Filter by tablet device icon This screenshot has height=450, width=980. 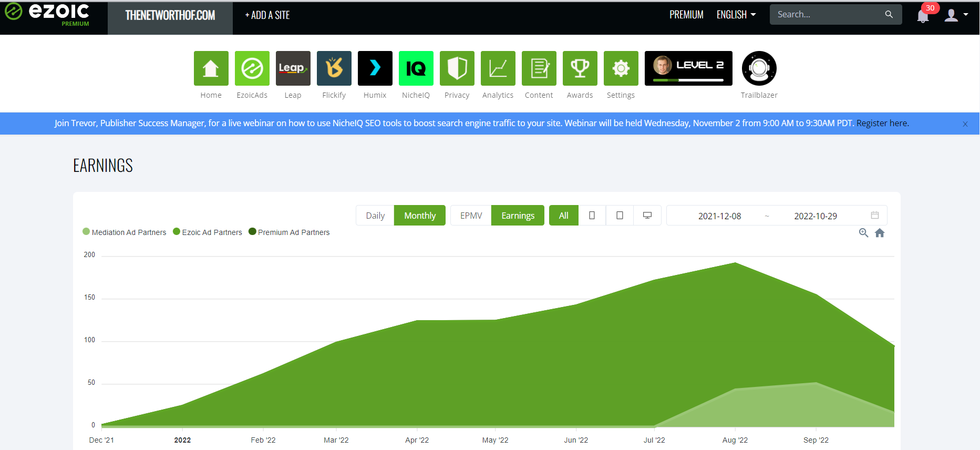(620, 216)
